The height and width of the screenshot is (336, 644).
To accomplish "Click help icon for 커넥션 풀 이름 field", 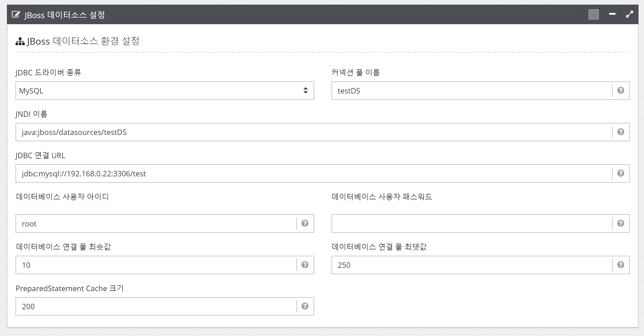I will 620,91.
